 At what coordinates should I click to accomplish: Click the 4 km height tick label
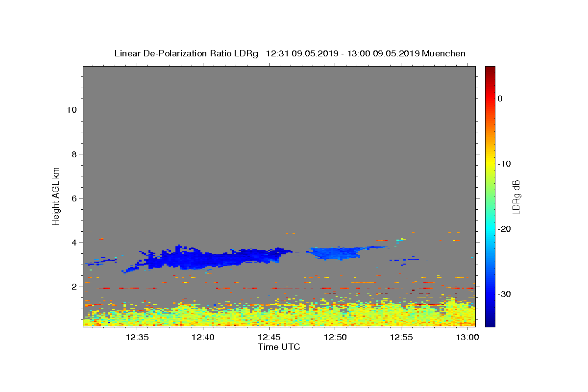pos(74,243)
